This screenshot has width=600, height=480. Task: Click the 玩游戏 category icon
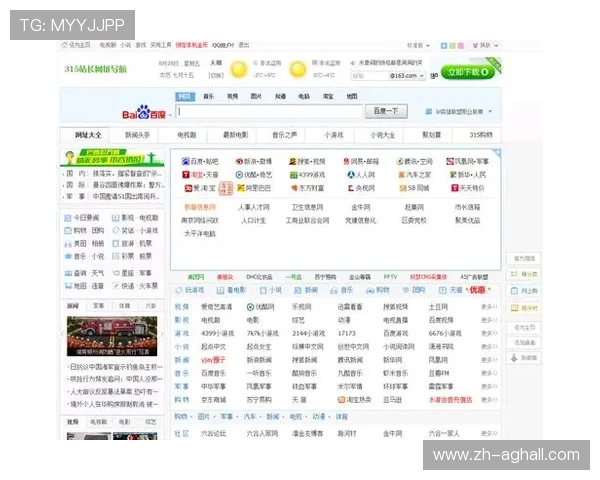[178, 291]
